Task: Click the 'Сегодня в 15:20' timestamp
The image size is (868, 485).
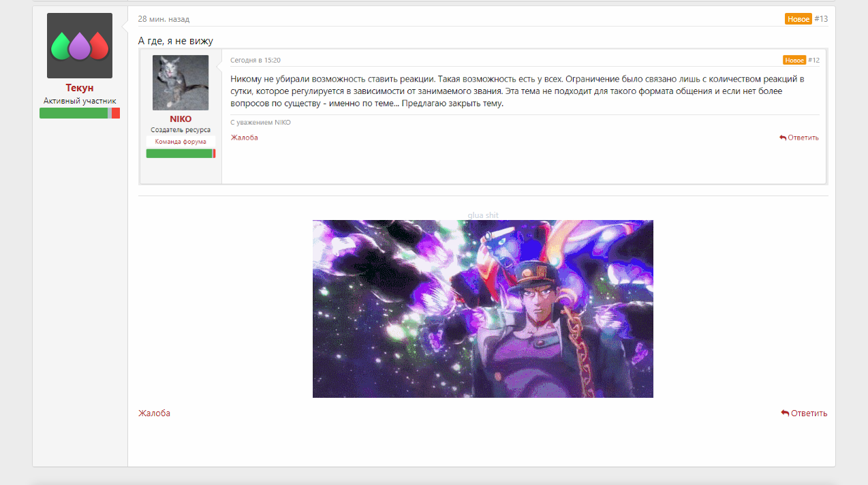Action: (x=255, y=60)
